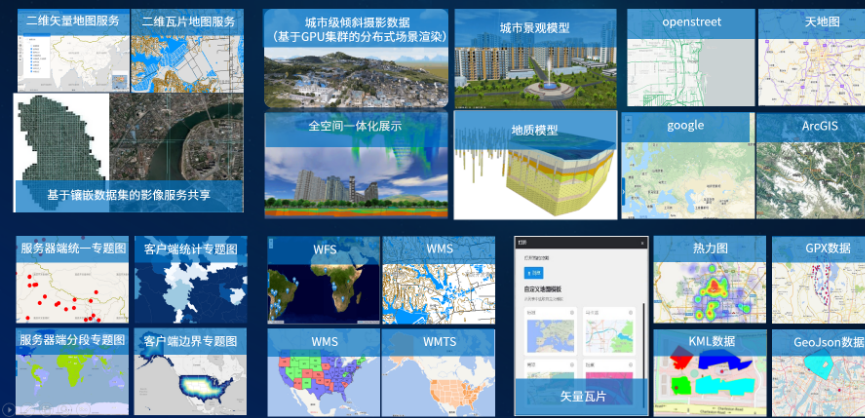Zoom out with the minus button on the google map

click(x=628, y=129)
